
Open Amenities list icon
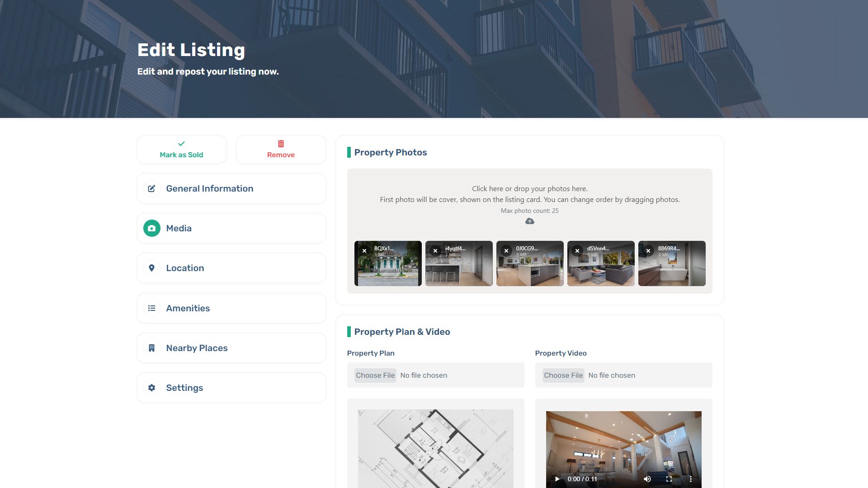(152, 308)
